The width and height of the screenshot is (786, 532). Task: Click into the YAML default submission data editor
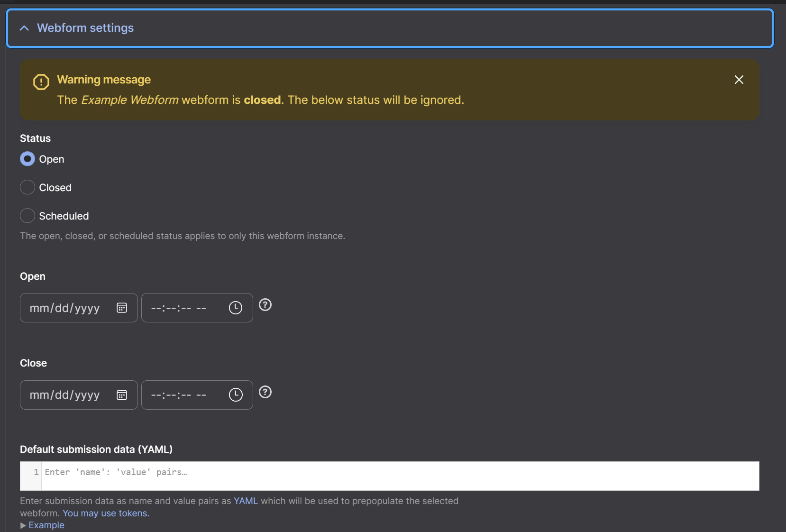400,476
